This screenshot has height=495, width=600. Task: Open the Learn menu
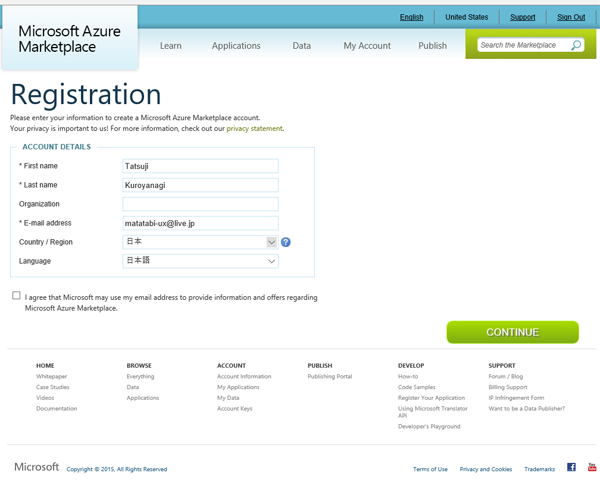coord(171,46)
